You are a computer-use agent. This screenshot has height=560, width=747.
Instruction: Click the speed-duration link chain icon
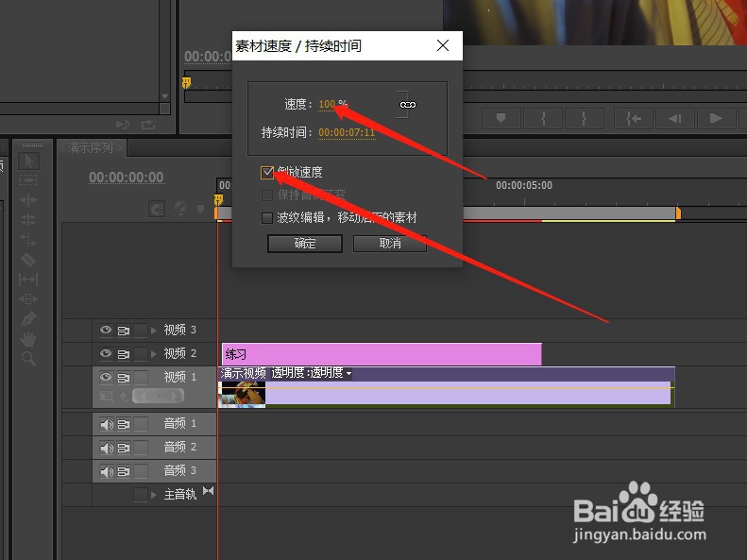[408, 105]
